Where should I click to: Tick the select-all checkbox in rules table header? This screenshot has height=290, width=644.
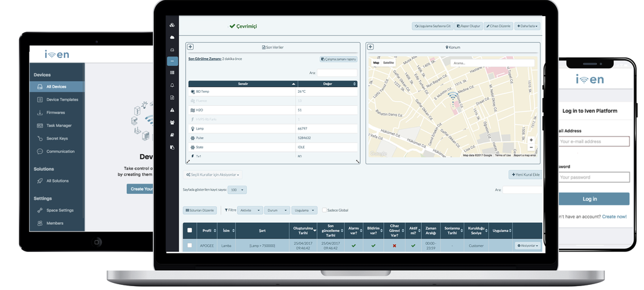[189, 231]
